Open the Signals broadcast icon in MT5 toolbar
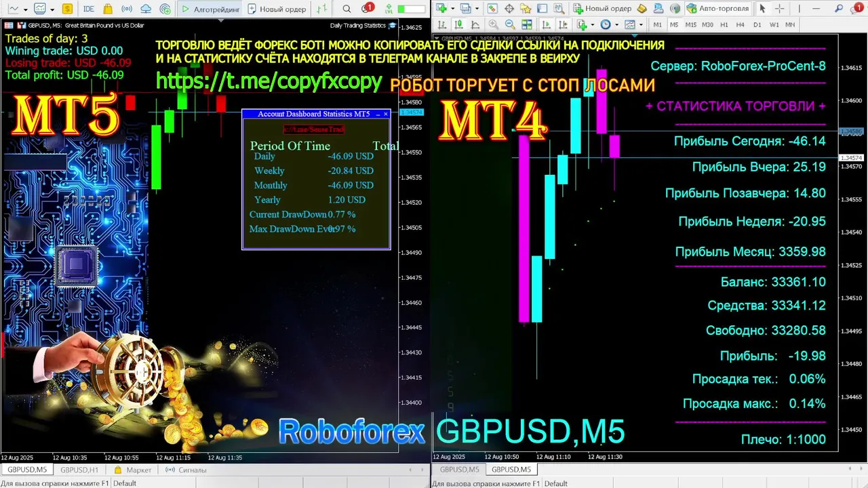Screen dimensions: 868x488 127,9
